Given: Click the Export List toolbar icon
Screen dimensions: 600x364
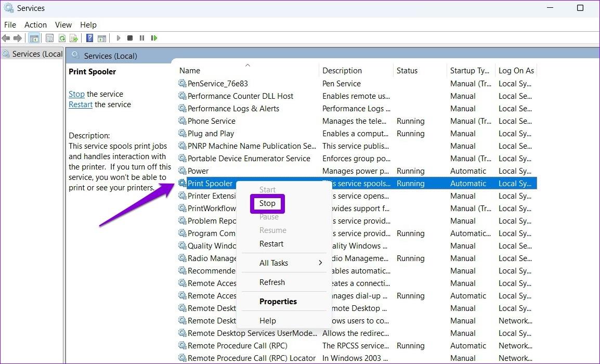Looking at the screenshot, I should (74, 37).
